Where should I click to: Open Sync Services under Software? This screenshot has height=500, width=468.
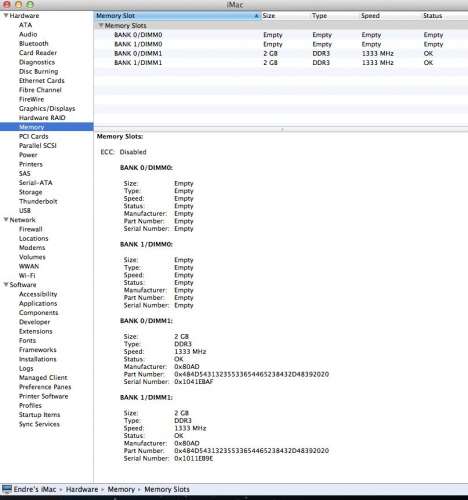click(39, 424)
